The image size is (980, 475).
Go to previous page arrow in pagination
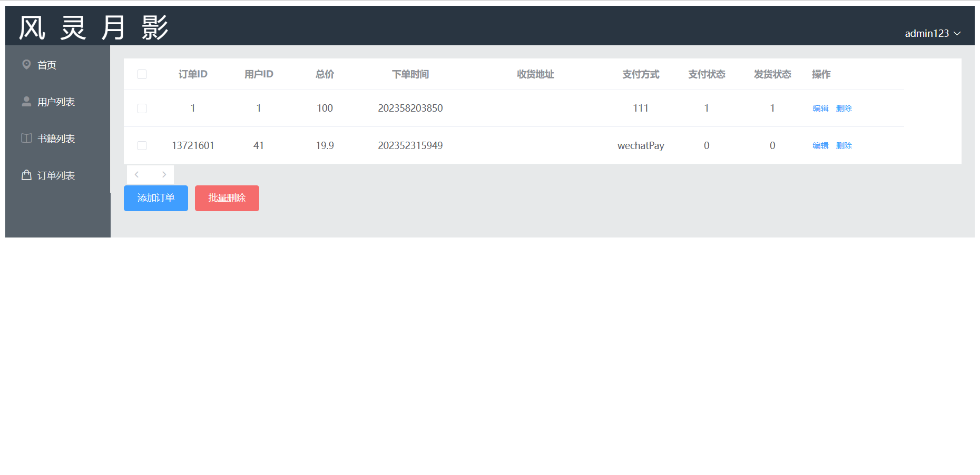click(137, 174)
